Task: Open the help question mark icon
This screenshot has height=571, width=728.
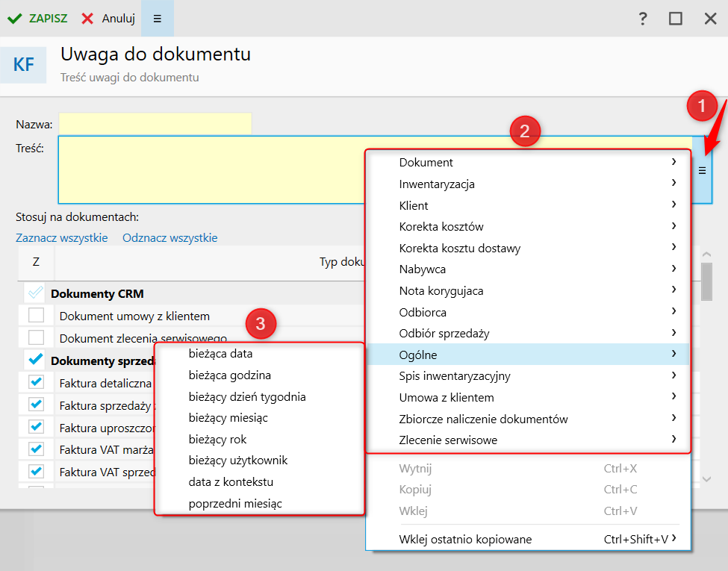Action: click(642, 19)
